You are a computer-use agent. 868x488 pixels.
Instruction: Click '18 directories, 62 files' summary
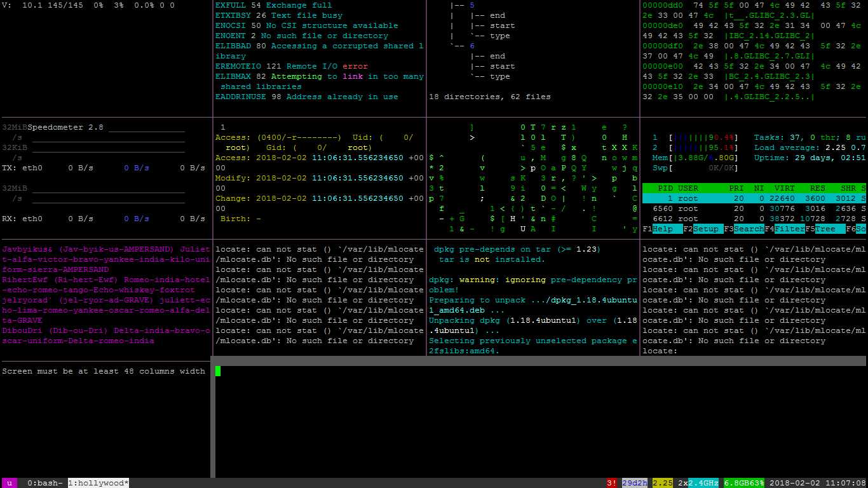[490, 97]
